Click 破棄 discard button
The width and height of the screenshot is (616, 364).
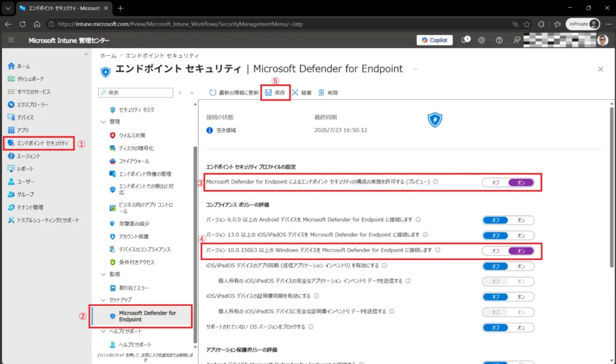(302, 93)
